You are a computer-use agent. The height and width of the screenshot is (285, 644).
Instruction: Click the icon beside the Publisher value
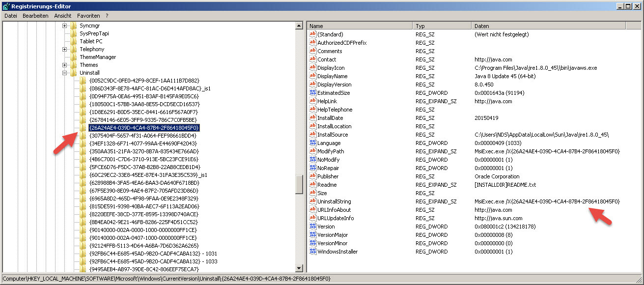tap(312, 176)
